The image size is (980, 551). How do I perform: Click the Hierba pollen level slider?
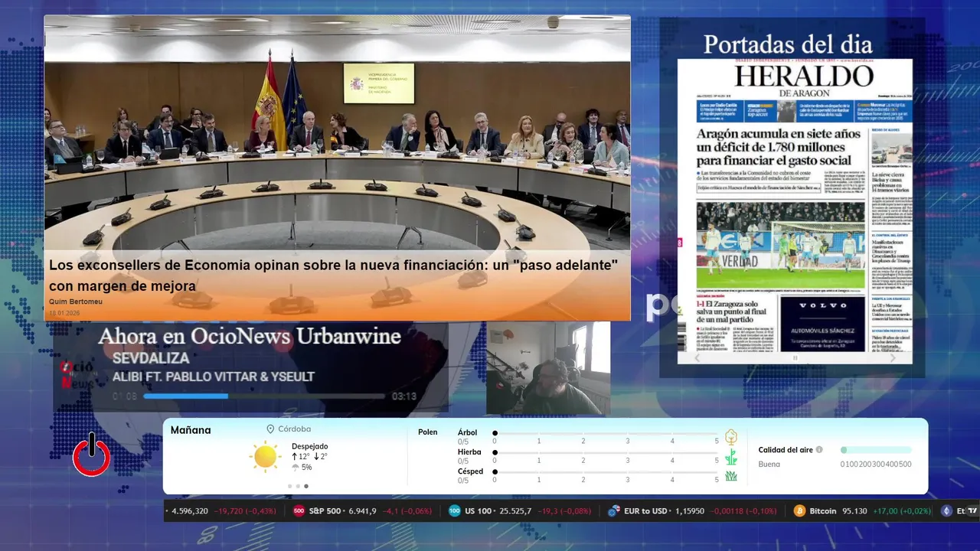pos(606,453)
